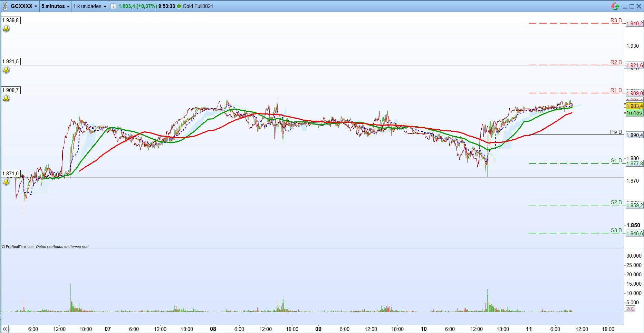
Task: Select the 1.871,6 horizontal line label
Action: tap(10, 174)
